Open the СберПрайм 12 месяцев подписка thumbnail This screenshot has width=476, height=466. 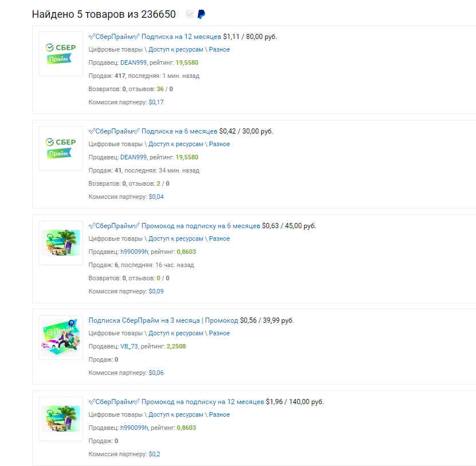point(61,54)
